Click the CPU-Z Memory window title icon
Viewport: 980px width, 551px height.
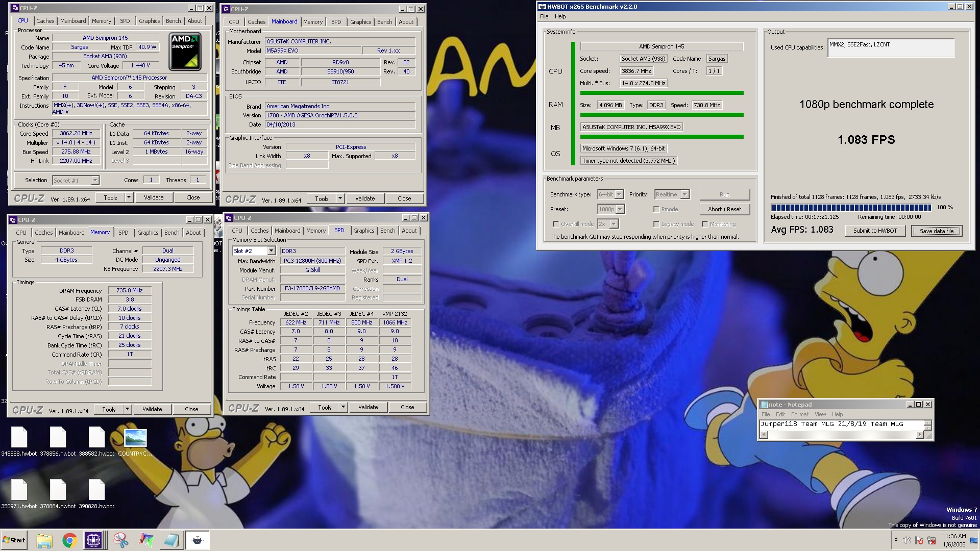pyautogui.click(x=13, y=220)
